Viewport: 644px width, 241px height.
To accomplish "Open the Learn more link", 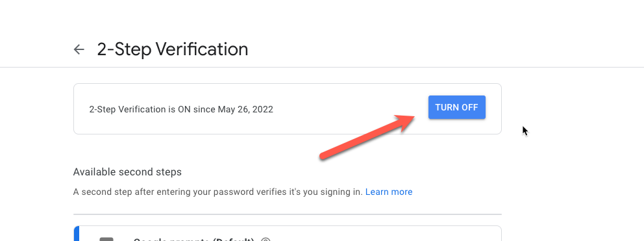I will point(388,192).
